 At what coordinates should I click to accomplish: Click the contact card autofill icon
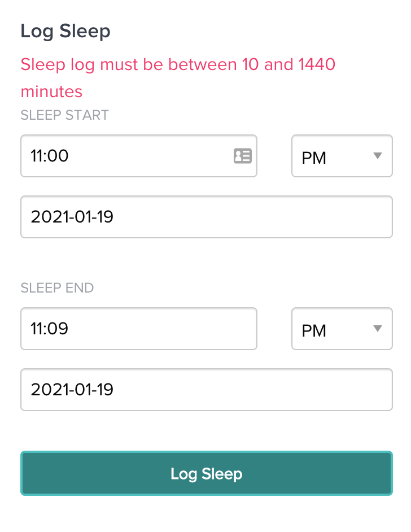242,156
